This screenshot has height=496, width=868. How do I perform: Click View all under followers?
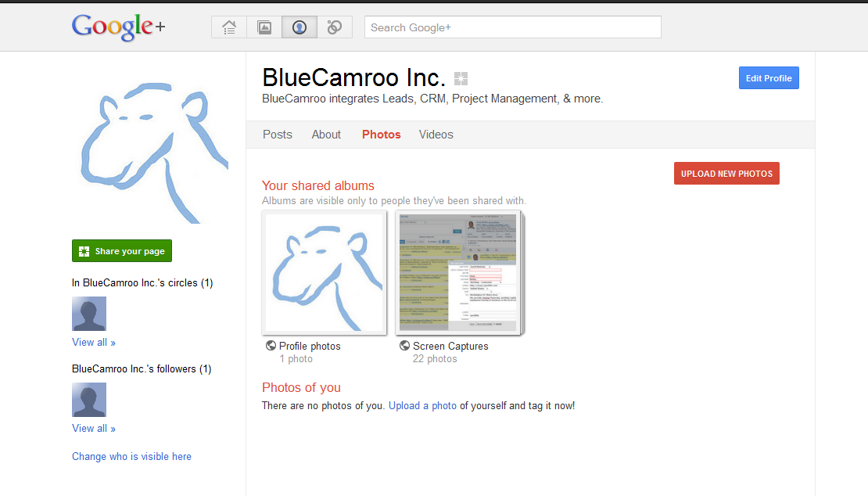(94, 429)
